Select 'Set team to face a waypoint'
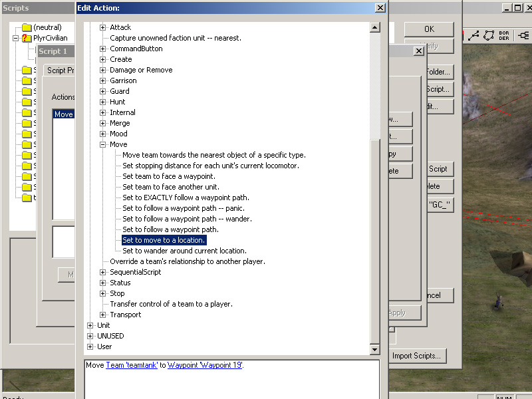The width and height of the screenshot is (532, 399). 168,176
